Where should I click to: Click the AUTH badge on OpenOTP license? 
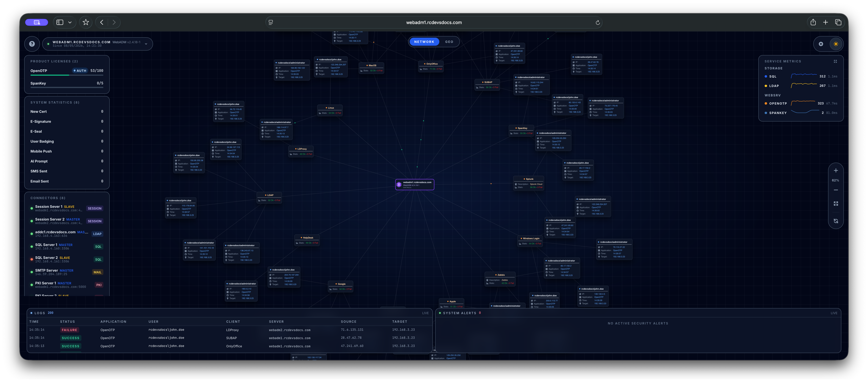80,71
